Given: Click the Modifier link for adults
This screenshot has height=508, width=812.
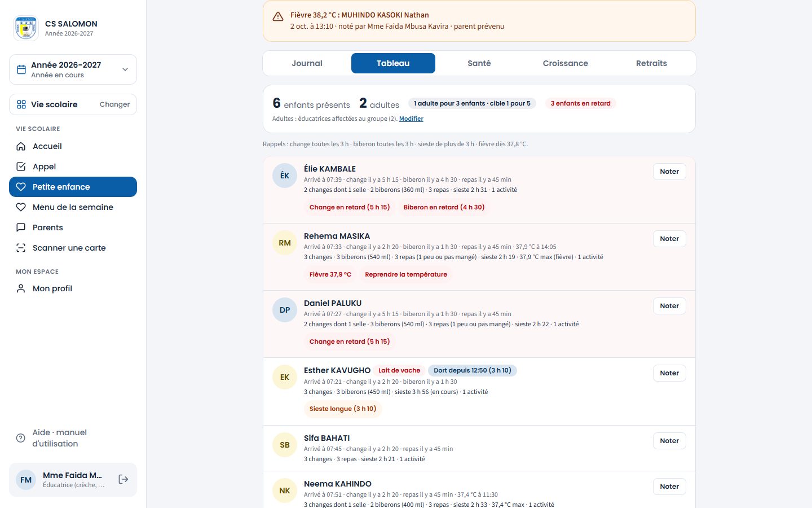Looking at the screenshot, I should [411, 119].
